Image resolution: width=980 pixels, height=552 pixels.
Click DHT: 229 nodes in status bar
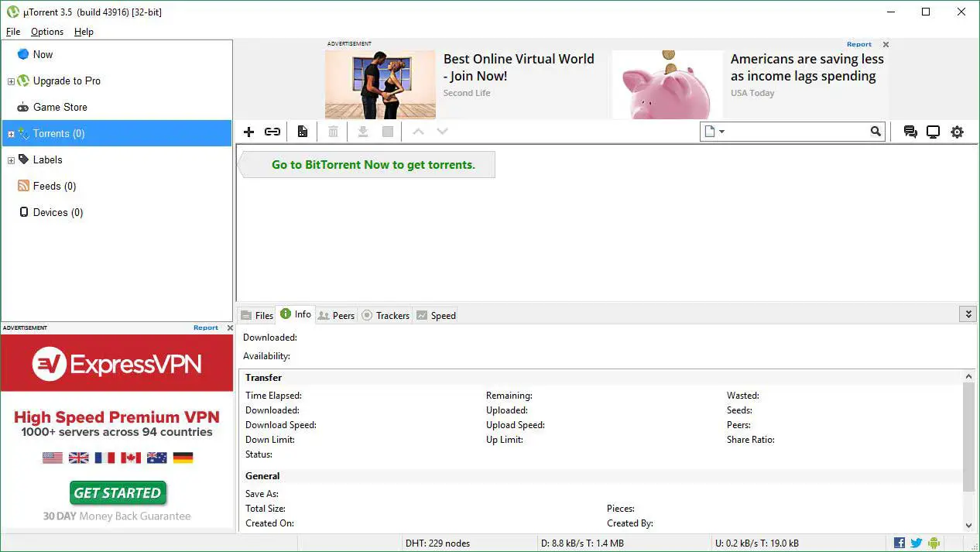tap(437, 543)
